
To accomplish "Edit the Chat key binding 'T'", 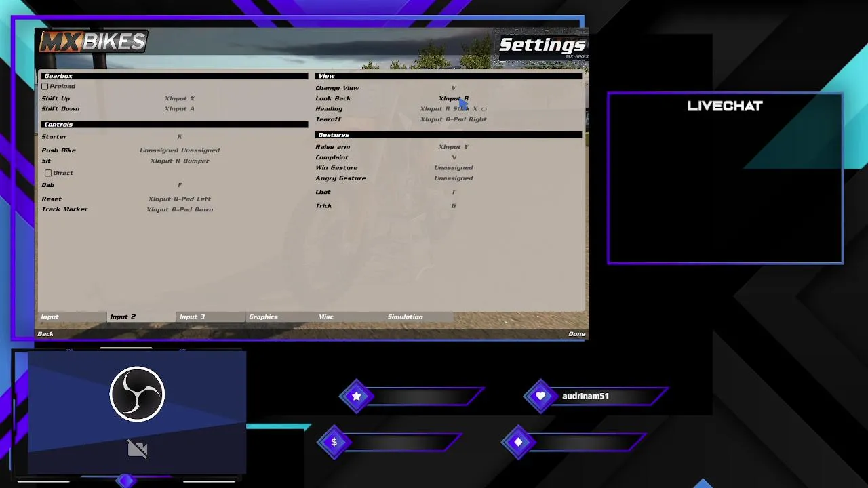I will [454, 192].
